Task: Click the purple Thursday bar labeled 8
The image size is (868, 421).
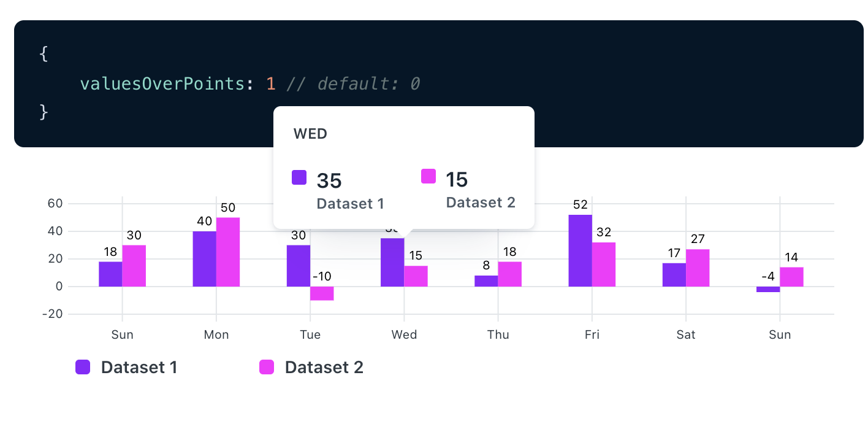Action: point(486,281)
